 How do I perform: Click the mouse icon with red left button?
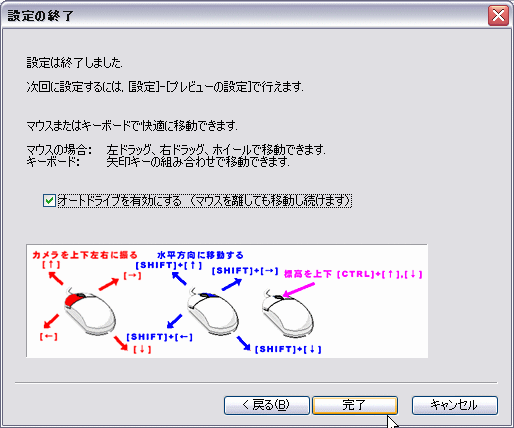[x=89, y=312]
